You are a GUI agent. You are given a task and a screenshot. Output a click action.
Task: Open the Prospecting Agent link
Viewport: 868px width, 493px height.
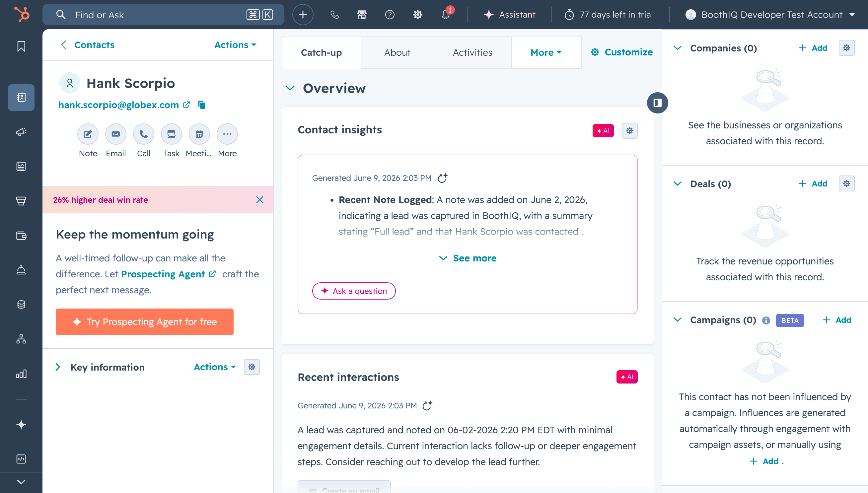tap(168, 274)
